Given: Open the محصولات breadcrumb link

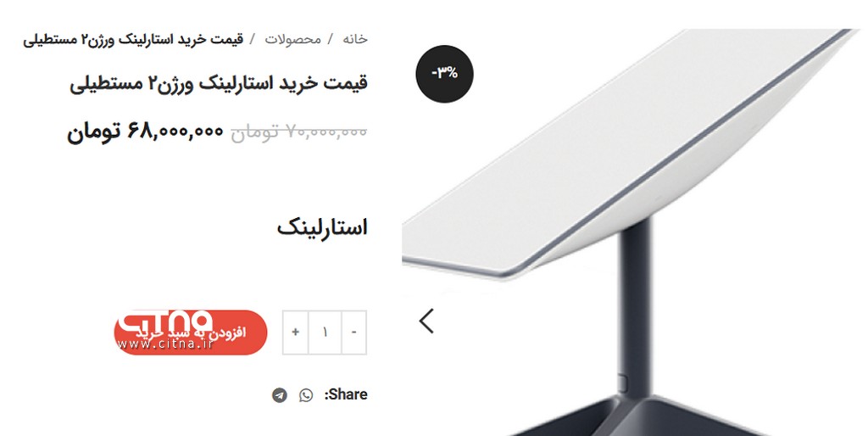Looking at the screenshot, I should click(292, 39).
